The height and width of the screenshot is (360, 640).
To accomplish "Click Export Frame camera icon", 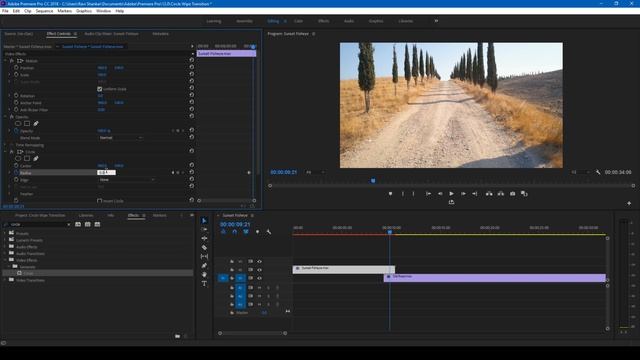I will click(x=513, y=193).
